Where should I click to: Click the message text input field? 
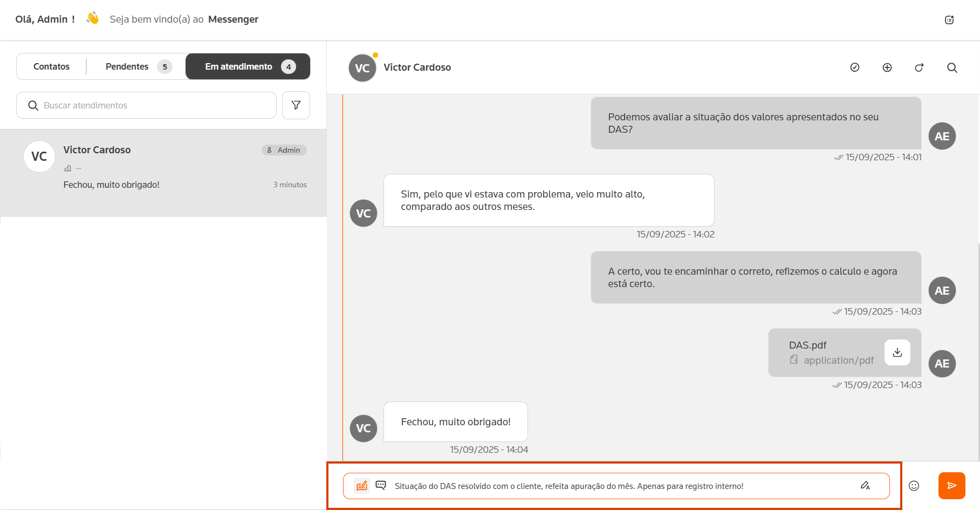pos(620,486)
